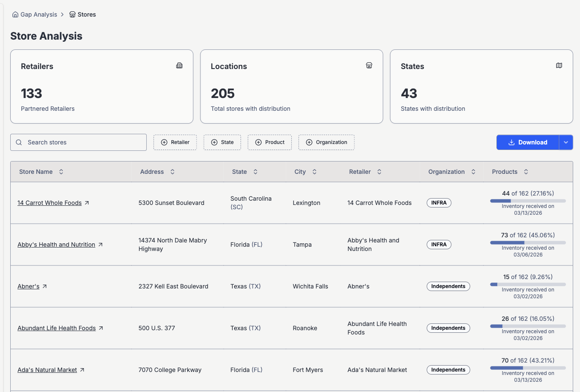Screen dimensions: 580x392
Task: Click Independents badge in Ada's Natural Market row
Action: click(448, 370)
